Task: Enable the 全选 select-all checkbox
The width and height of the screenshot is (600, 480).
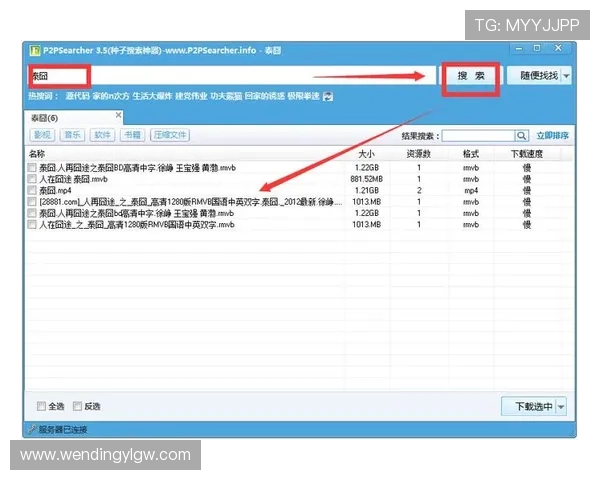Action: pyautogui.click(x=41, y=406)
